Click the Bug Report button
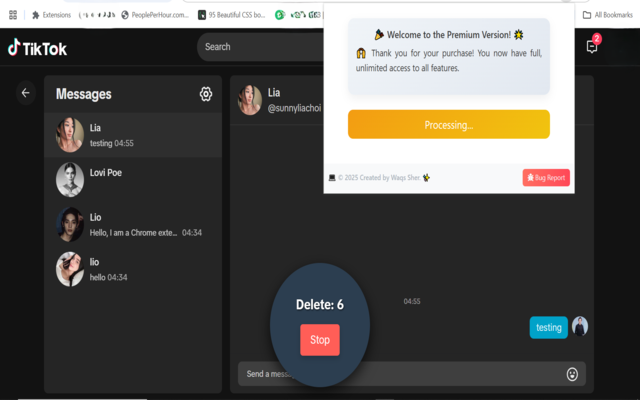The height and width of the screenshot is (400, 640). (x=546, y=178)
